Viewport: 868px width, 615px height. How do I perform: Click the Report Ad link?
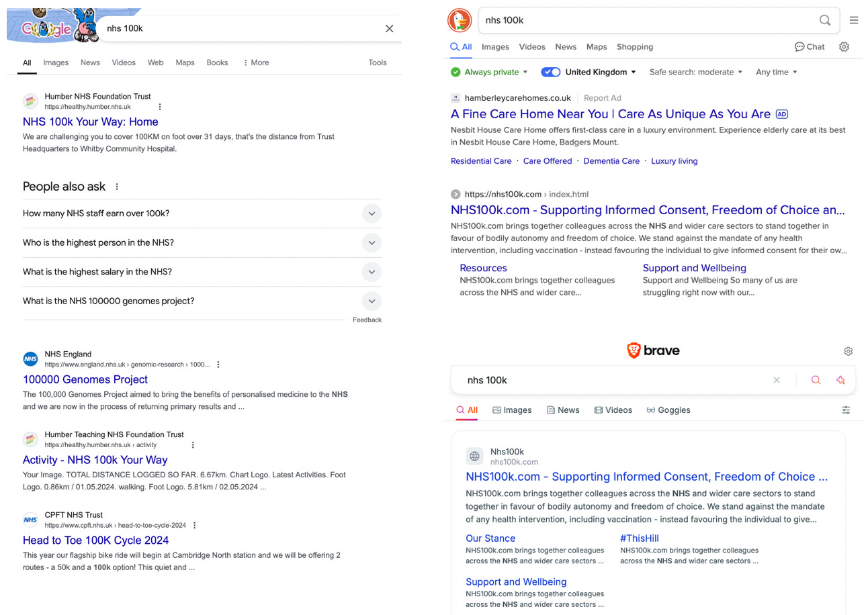click(603, 98)
